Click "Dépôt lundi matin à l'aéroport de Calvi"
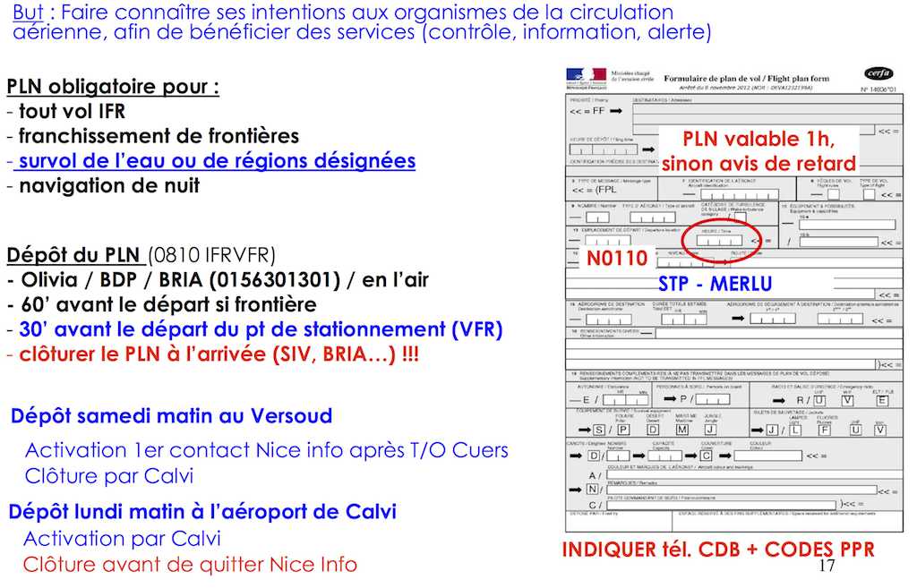 point(202,511)
